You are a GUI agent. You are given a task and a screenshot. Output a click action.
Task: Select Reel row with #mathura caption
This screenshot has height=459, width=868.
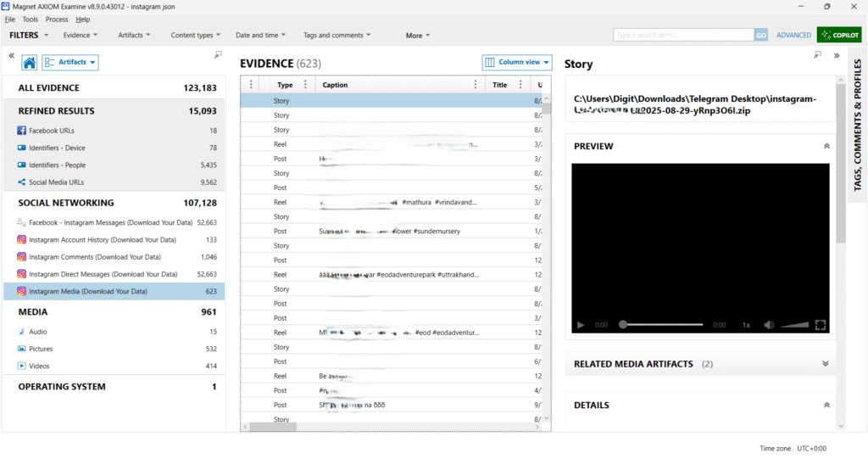pos(392,202)
